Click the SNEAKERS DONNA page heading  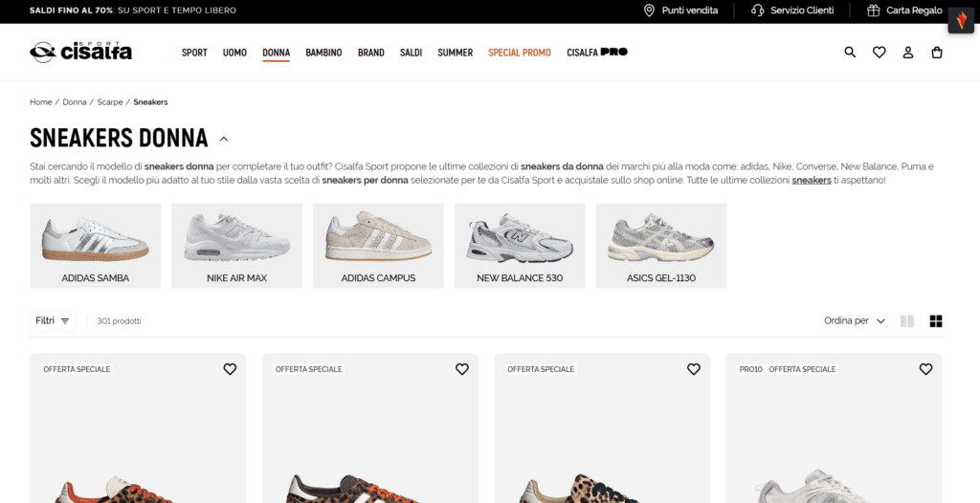119,138
